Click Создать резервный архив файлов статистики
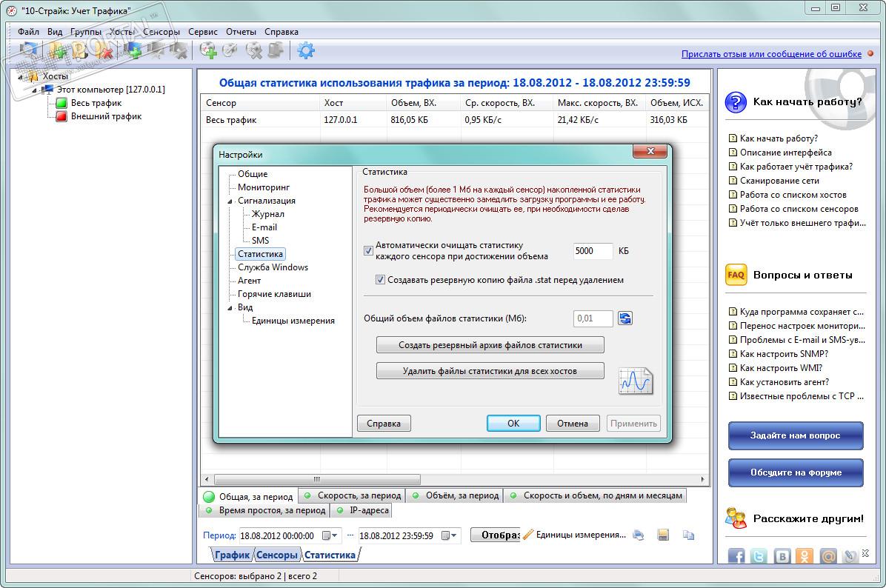This screenshot has width=886, height=588. coord(490,345)
